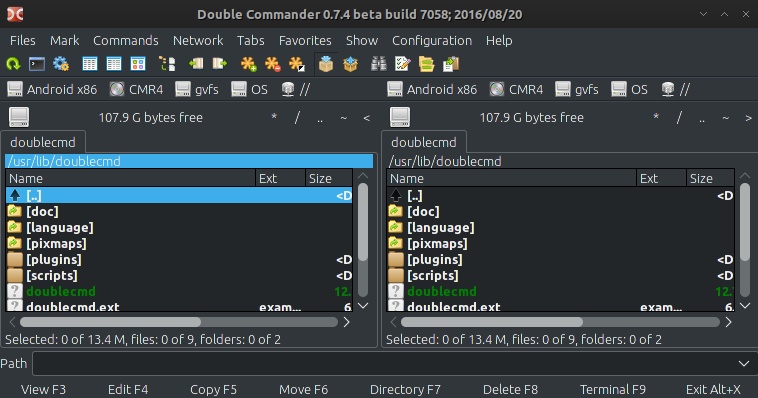Click the right panel scroll down arrow
This screenshot has height=398, width=758.
[x=745, y=306]
